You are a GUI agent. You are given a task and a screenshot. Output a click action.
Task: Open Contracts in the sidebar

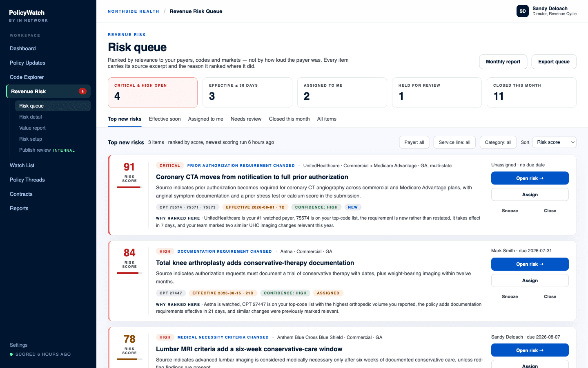(21, 194)
